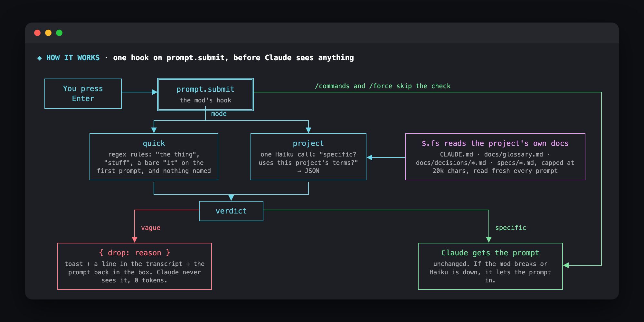Click '/commands and /force skip the check' label
The width and height of the screenshot is (644, 322).
[383, 86]
